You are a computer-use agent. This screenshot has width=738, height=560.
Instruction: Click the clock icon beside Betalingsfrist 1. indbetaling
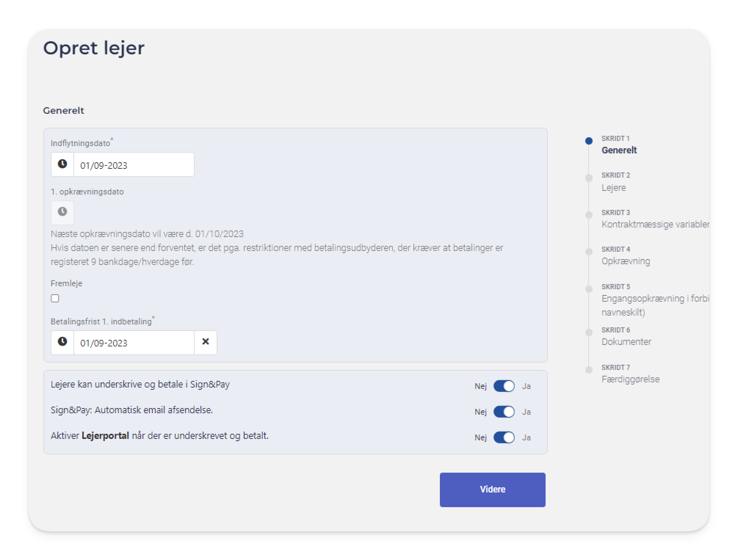(x=62, y=342)
